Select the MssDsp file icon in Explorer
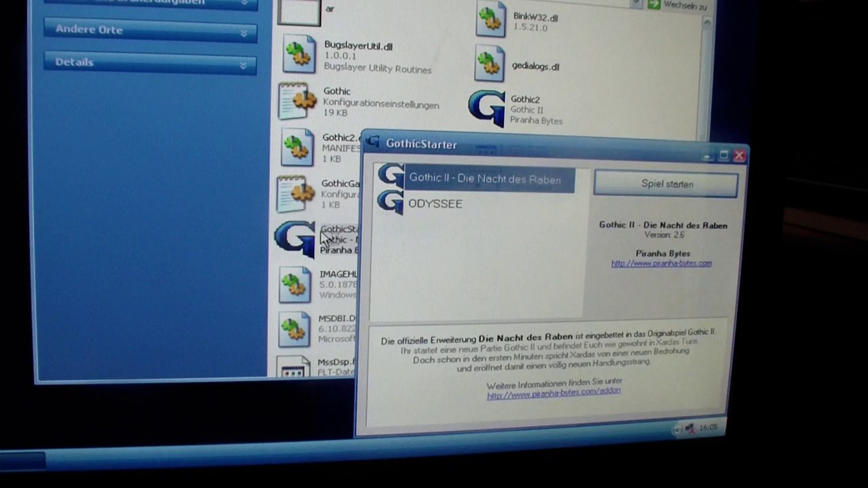 (x=294, y=366)
